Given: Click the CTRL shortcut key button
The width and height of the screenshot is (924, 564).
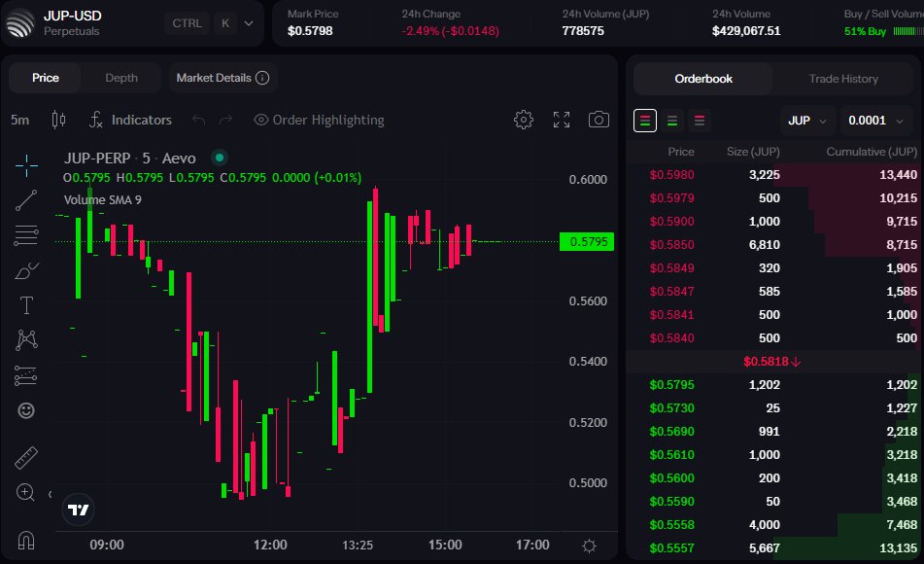Looking at the screenshot, I should (x=187, y=23).
